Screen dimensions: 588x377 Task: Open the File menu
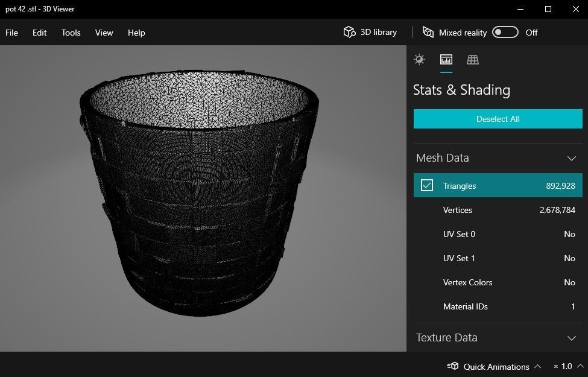[12, 33]
